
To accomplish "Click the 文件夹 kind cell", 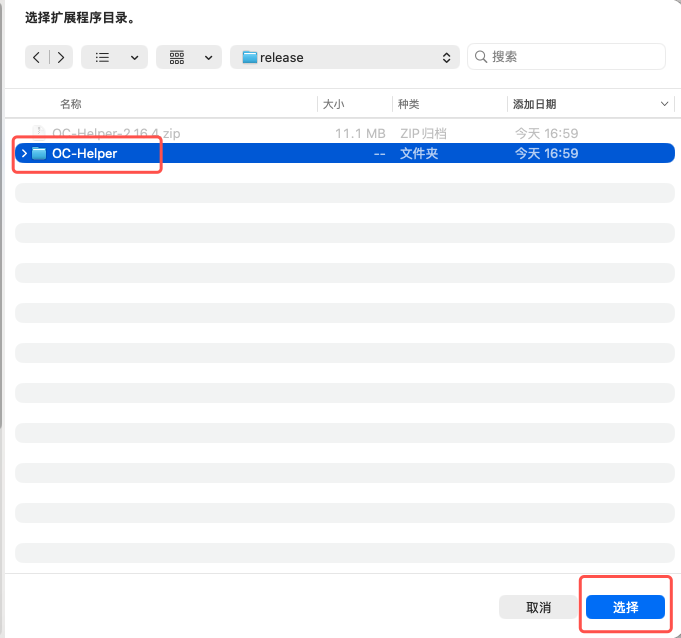I will 419,153.
